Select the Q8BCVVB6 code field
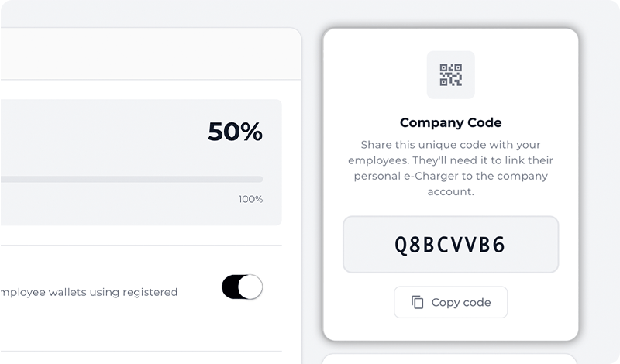This screenshot has height=364, width=620. click(x=450, y=245)
